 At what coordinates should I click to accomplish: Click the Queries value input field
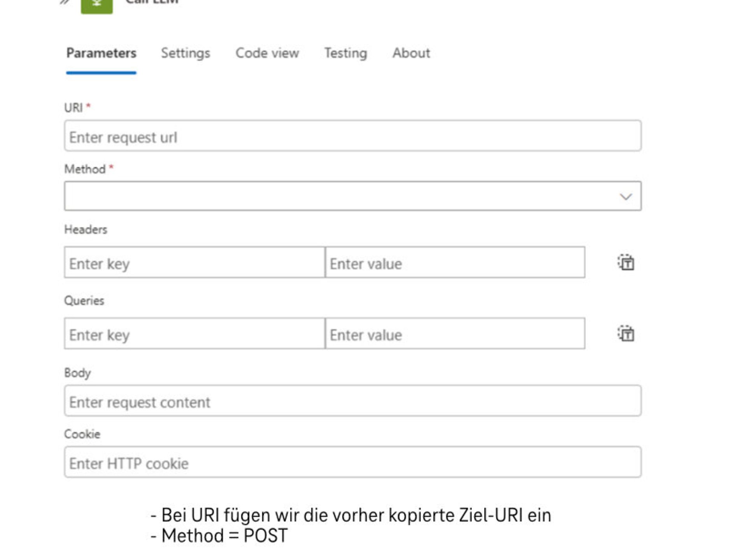tap(455, 334)
